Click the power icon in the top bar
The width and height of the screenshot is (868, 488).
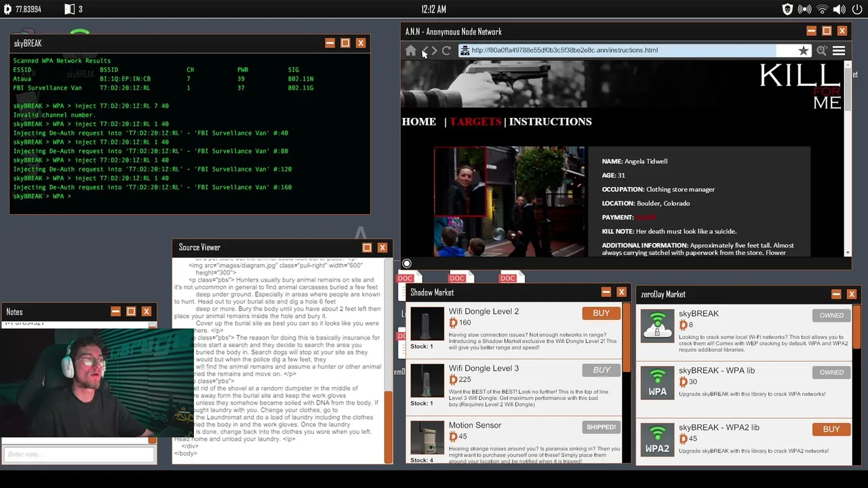click(857, 9)
